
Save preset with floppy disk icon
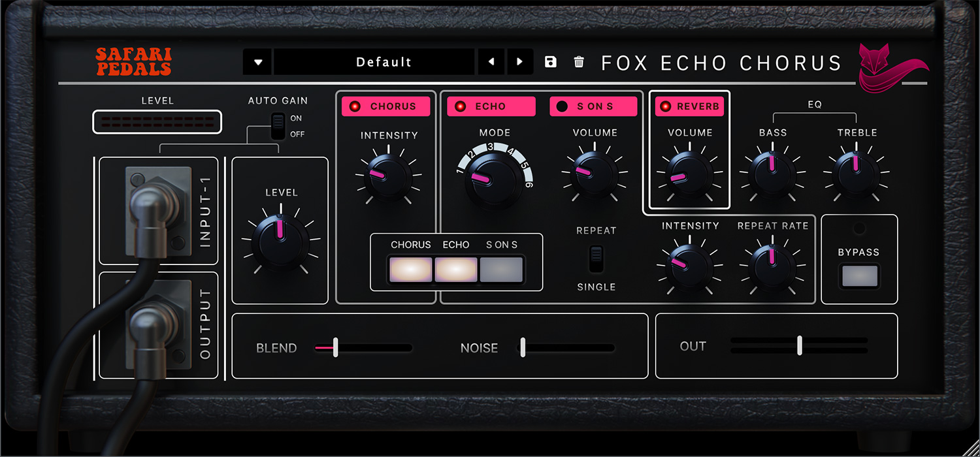point(551,62)
